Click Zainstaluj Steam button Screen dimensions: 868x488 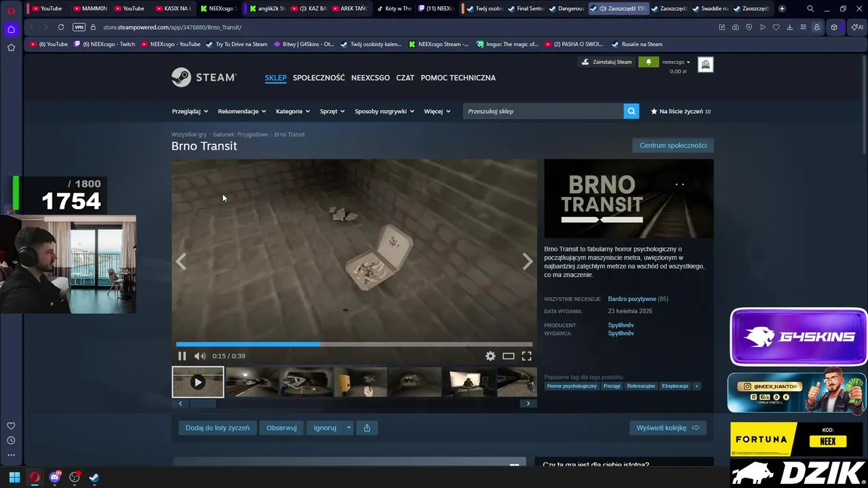606,62
